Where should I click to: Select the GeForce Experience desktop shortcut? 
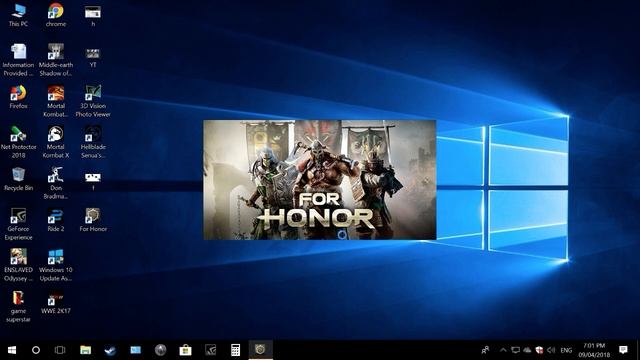pyautogui.click(x=18, y=224)
